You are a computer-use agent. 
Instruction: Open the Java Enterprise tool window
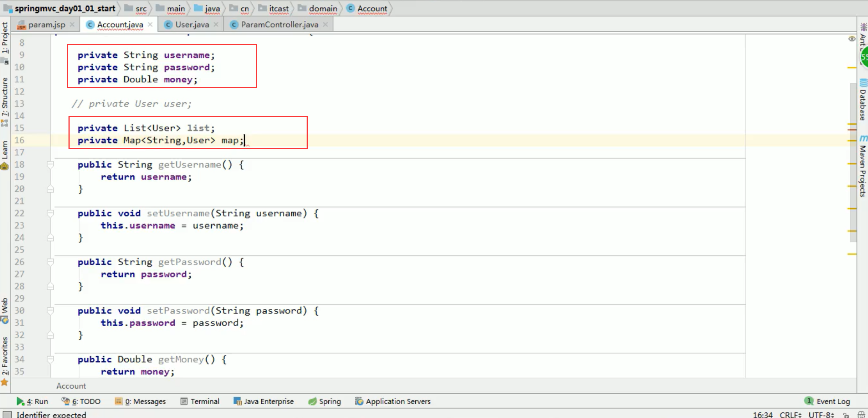[x=264, y=401]
